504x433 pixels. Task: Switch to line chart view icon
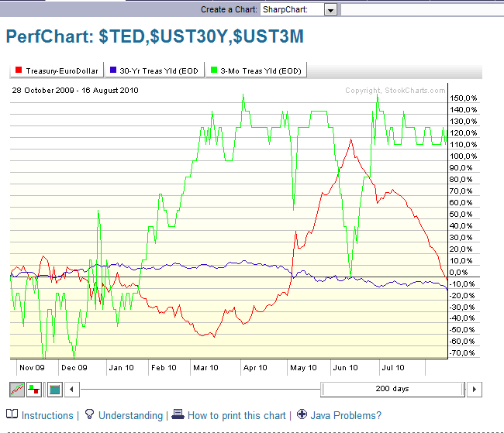[17, 389]
